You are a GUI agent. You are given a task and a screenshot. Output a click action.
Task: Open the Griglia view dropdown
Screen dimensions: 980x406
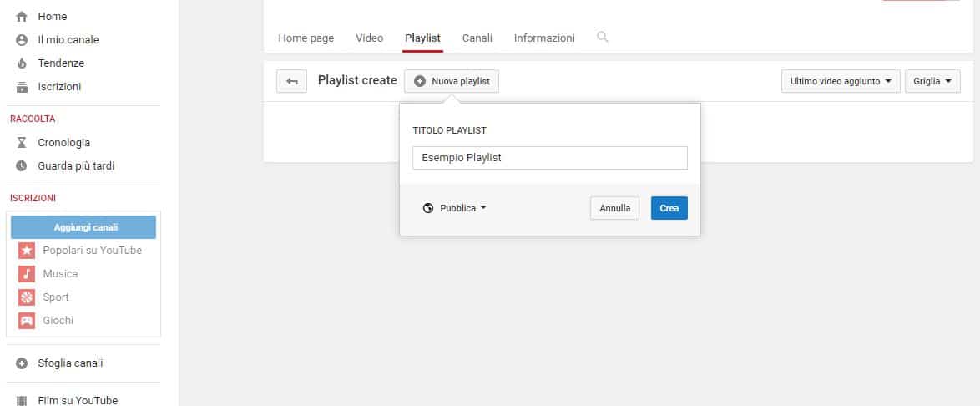click(932, 81)
